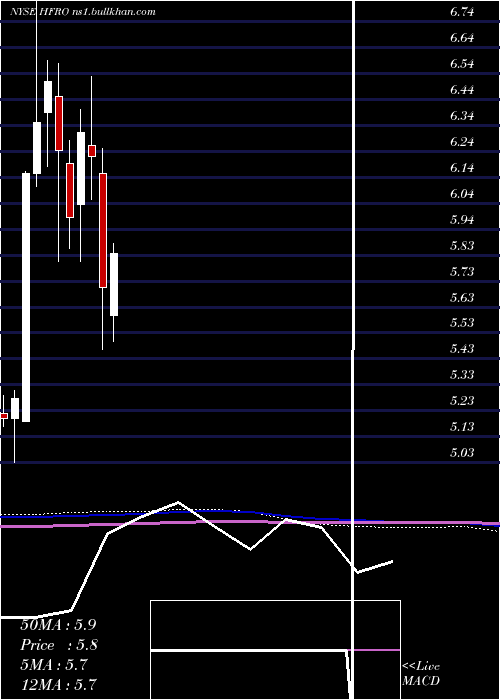Viewport: 500px width, 700px height.
Task: Click the 5.53 price axis label
Action: (x=461, y=322)
